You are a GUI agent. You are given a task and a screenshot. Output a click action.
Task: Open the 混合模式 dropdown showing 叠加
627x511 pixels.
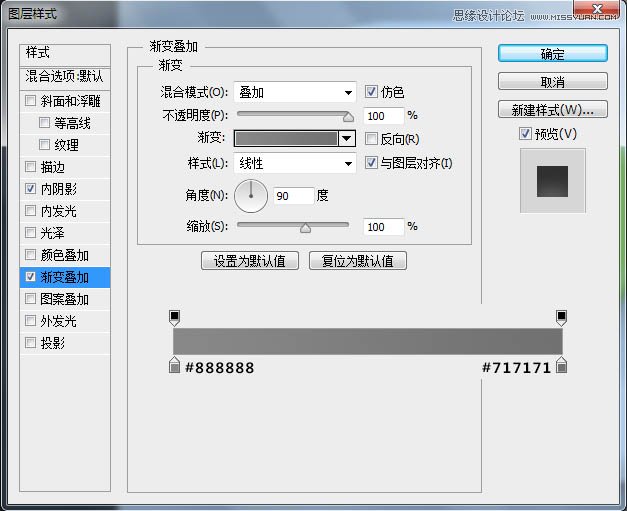pyautogui.click(x=295, y=92)
